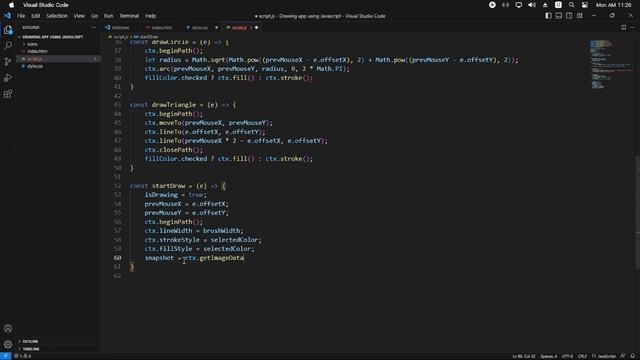This screenshot has width=640, height=360.
Task: Open the Explorer view in activity bar
Action: 8,29
